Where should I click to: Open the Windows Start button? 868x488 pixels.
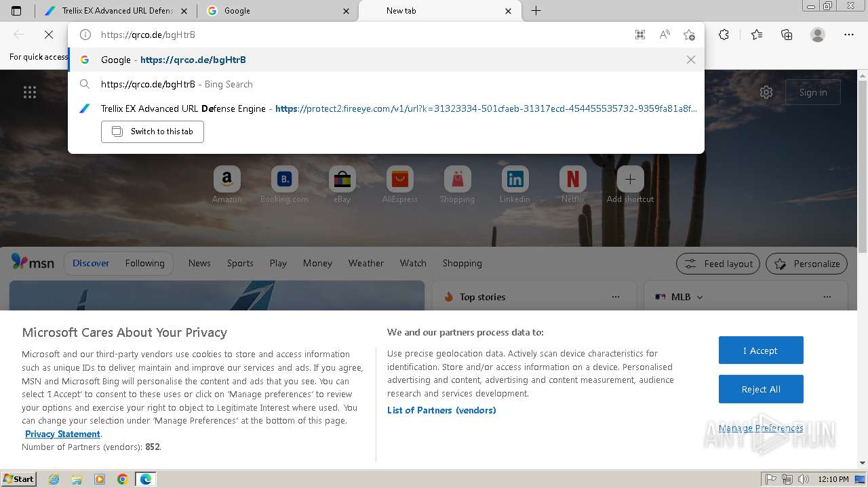click(x=19, y=479)
